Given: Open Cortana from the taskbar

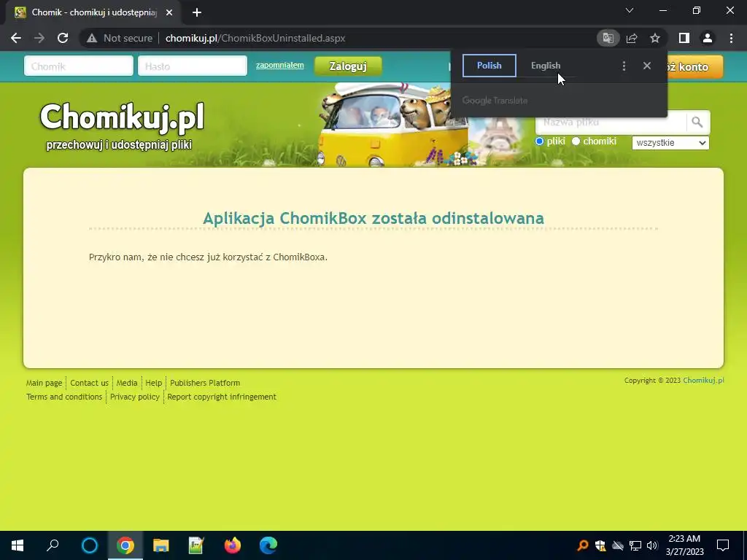Looking at the screenshot, I should pos(90,545).
